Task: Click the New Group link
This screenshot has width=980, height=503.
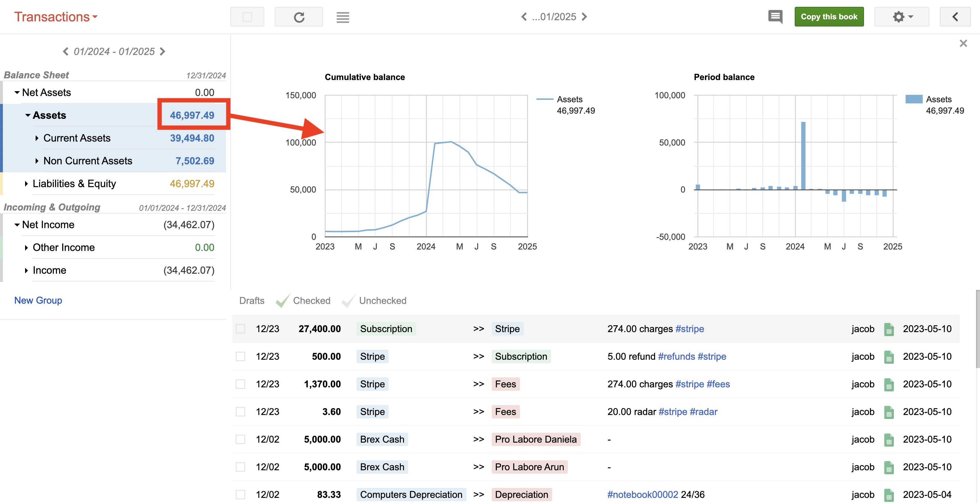Action: pyautogui.click(x=38, y=300)
